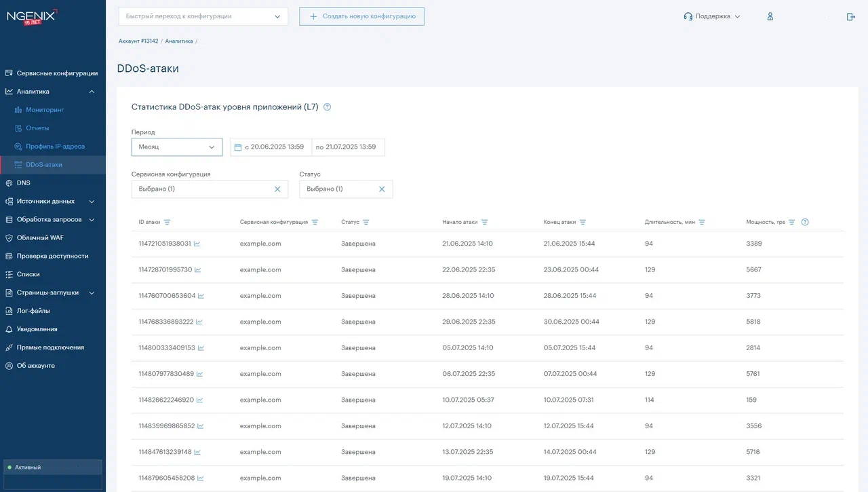Click the logout icon in the top right corner
The image size is (868, 492).
(850, 16)
